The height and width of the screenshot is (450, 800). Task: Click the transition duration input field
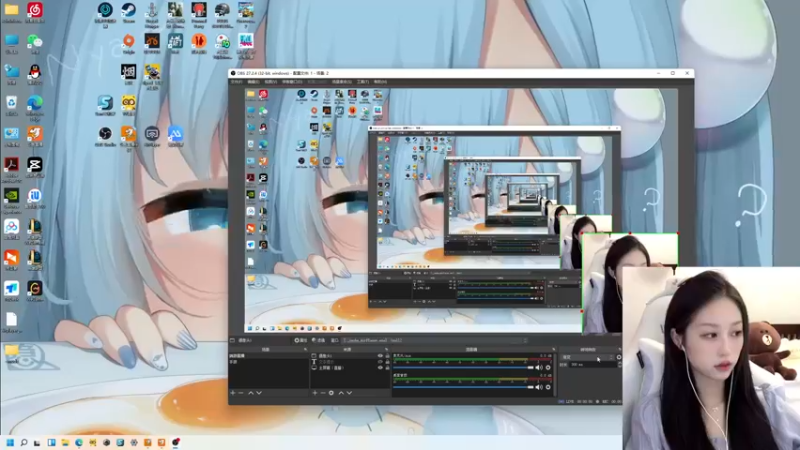tap(593, 365)
